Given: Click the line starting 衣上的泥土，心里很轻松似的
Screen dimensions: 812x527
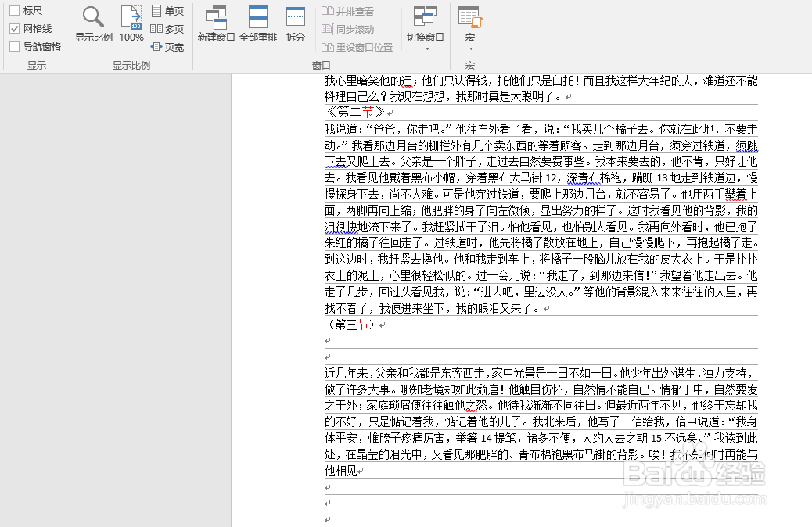Looking at the screenshot, I should [x=541, y=275].
